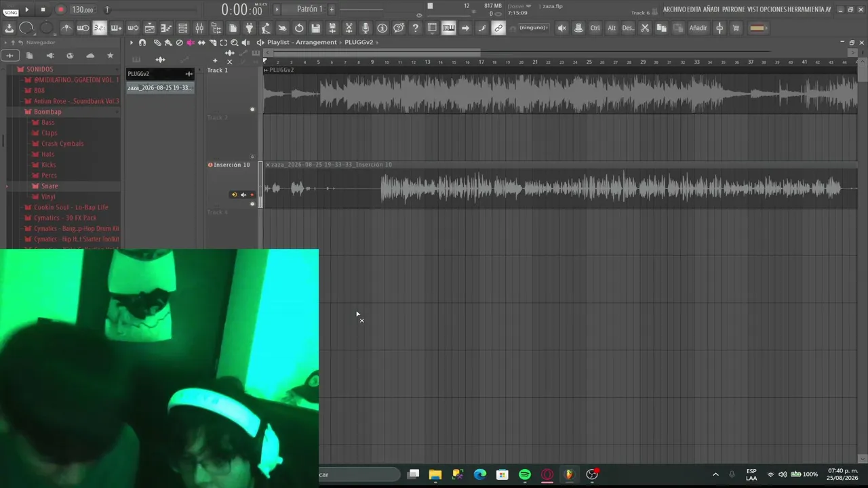Screen dimensions: 868x488
Task: Open the HERRAMIENTA menu
Action: [805, 9]
